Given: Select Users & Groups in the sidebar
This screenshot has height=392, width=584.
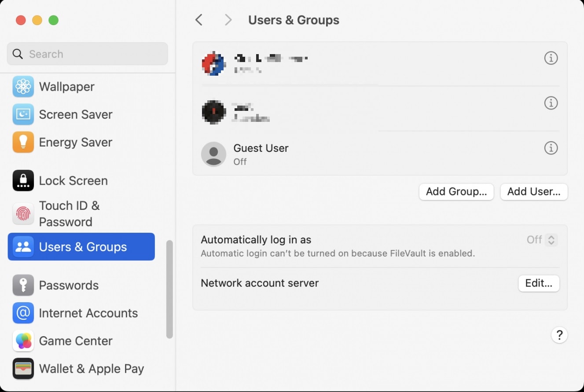Looking at the screenshot, I should pyautogui.click(x=81, y=247).
